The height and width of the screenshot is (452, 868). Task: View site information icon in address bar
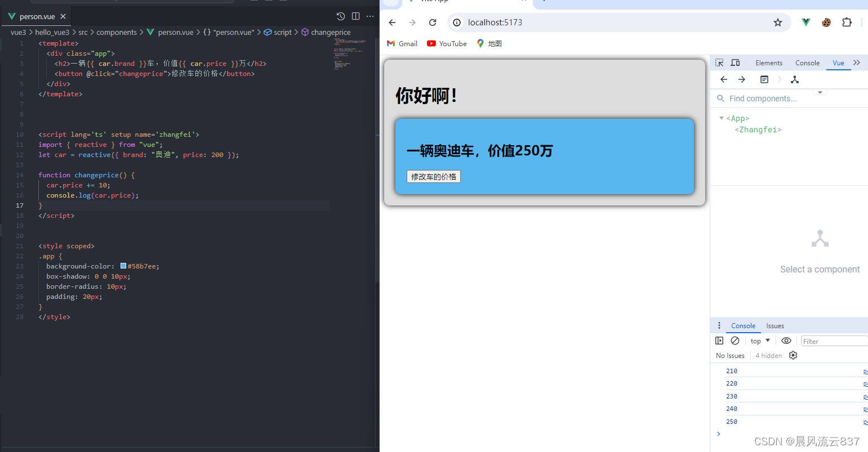[x=457, y=23]
